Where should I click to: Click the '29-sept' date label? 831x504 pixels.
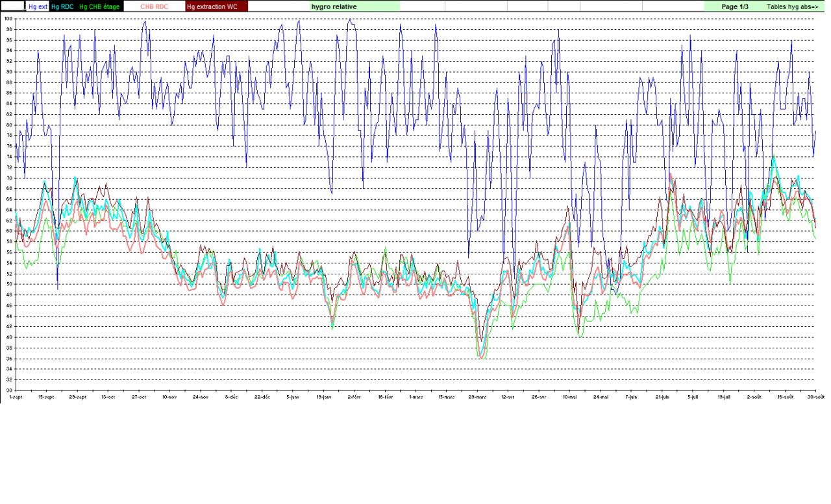point(77,396)
